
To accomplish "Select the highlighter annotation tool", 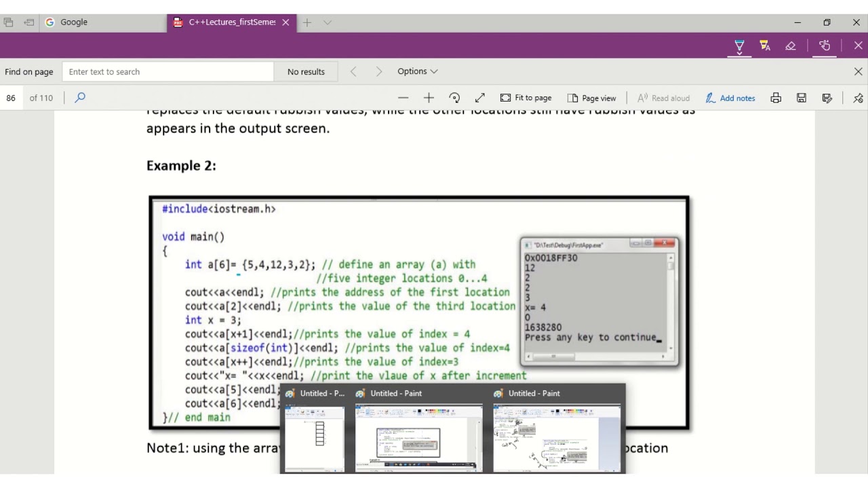I will pyautogui.click(x=765, y=46).
